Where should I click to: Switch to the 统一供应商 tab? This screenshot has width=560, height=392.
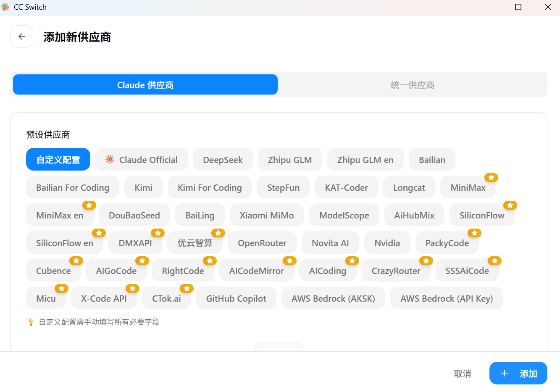(x=412, y=84)
